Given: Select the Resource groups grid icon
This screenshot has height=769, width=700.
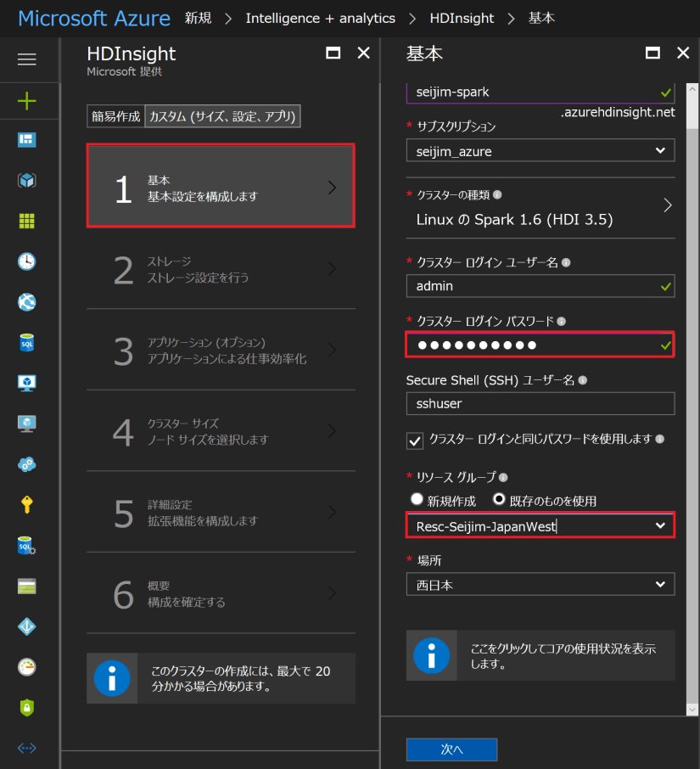Looking at the screenshot, I should 29,221.
